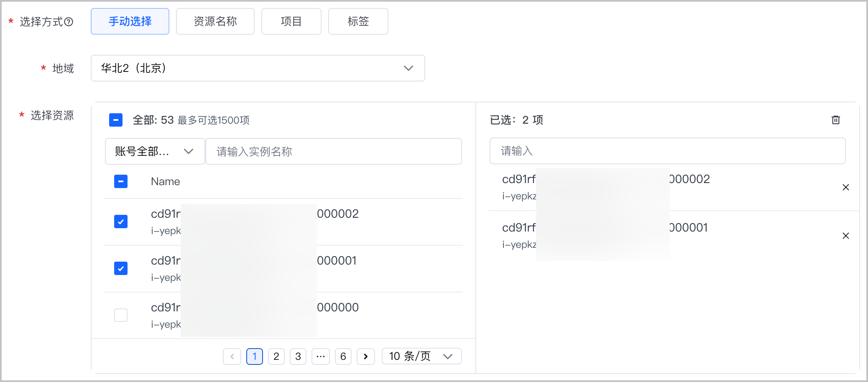Click the help icon beside 选择方式
This screenshot has width=868, height=382.
[69, 22]
